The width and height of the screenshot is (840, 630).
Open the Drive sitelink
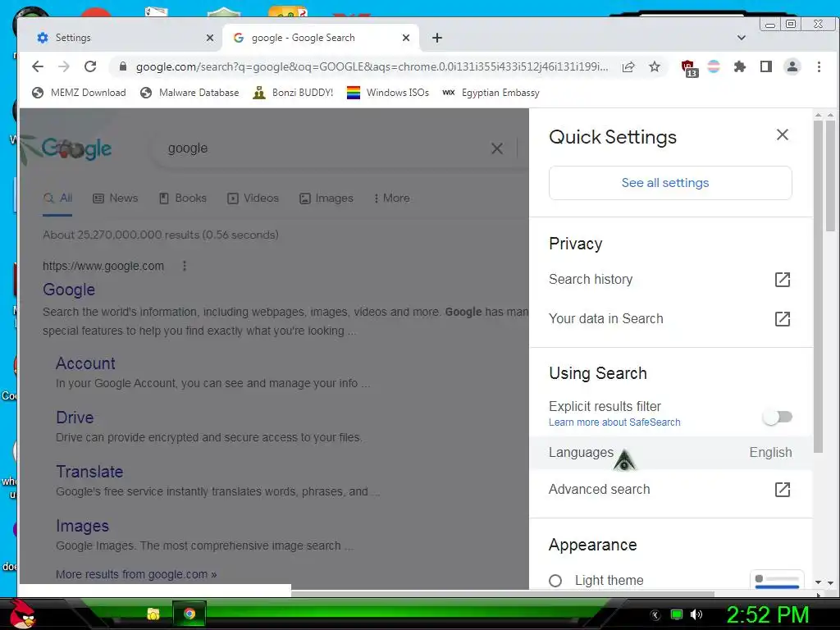click(75, 418)
